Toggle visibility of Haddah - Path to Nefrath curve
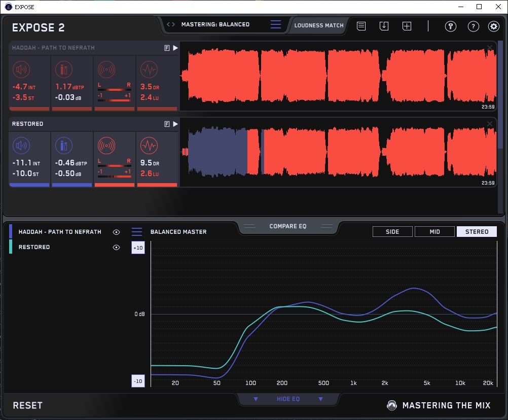 click(117, 232)
